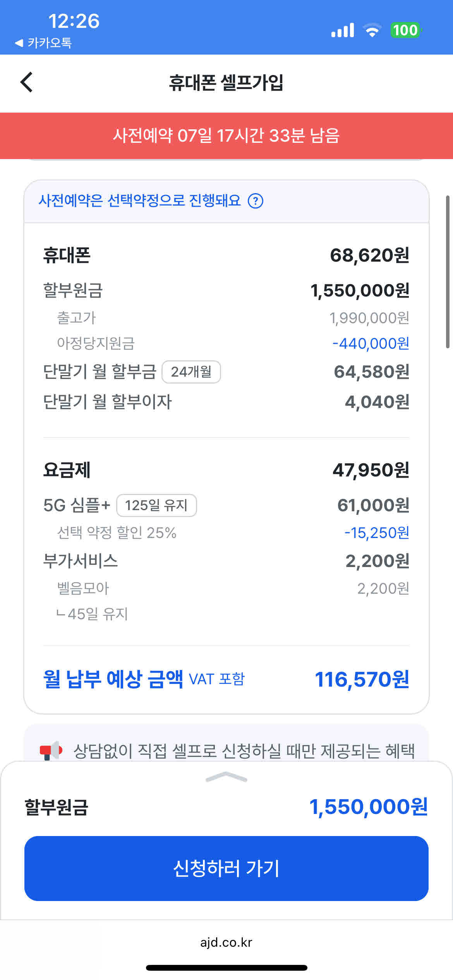Return to KakaoTalk via back link
This screenshot has height=980, width=453.
pyautogui.click(x=43, y=43)
